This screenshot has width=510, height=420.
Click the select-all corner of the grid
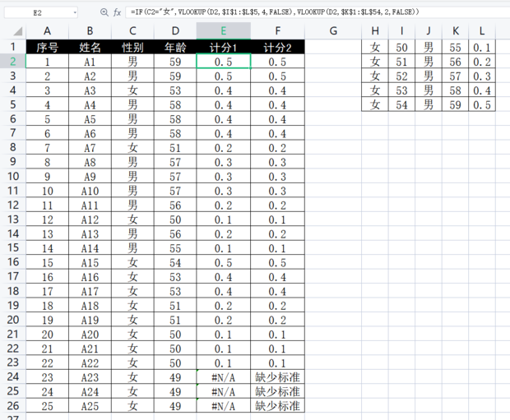[12, 31]
